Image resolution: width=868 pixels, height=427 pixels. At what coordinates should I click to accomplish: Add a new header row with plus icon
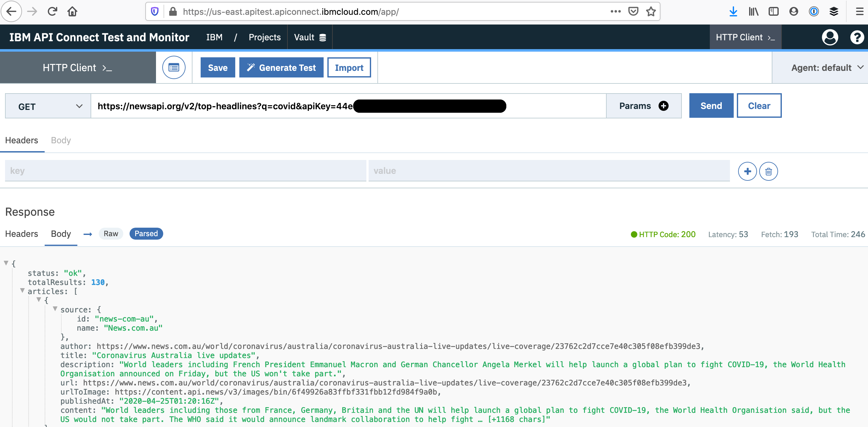click(x=747, y=171)
